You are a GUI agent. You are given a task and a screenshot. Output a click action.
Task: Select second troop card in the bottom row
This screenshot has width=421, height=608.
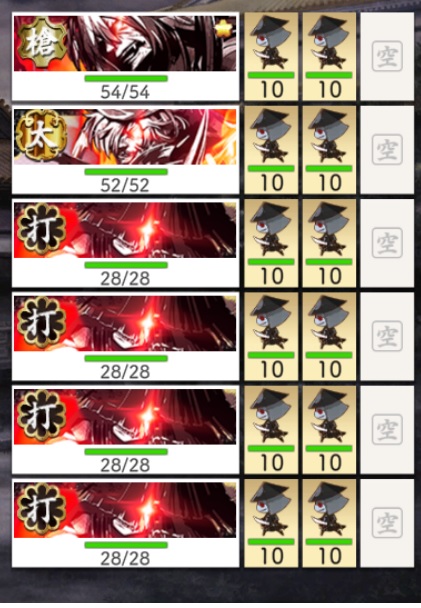tap(329, 523)
